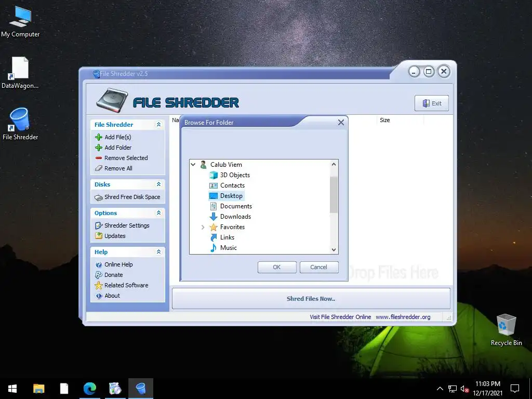Click the Contacts card icon
The width and height of the screenshot is (532, 399).
[x=214, y=185]
